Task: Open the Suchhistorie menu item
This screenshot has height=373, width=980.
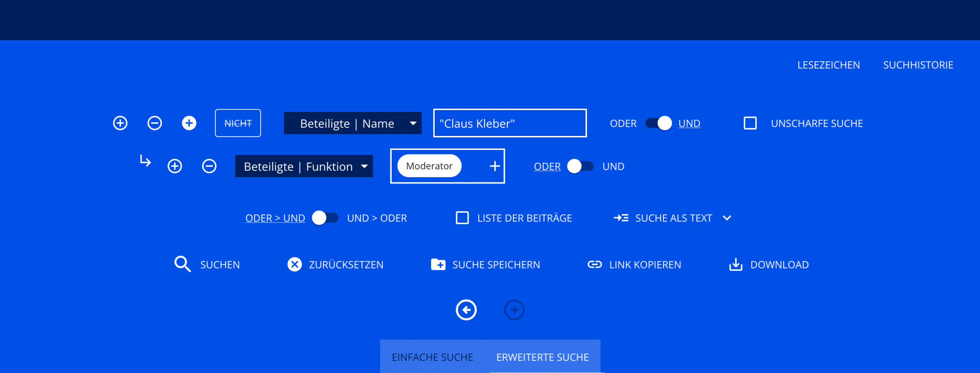Action: 918,65
